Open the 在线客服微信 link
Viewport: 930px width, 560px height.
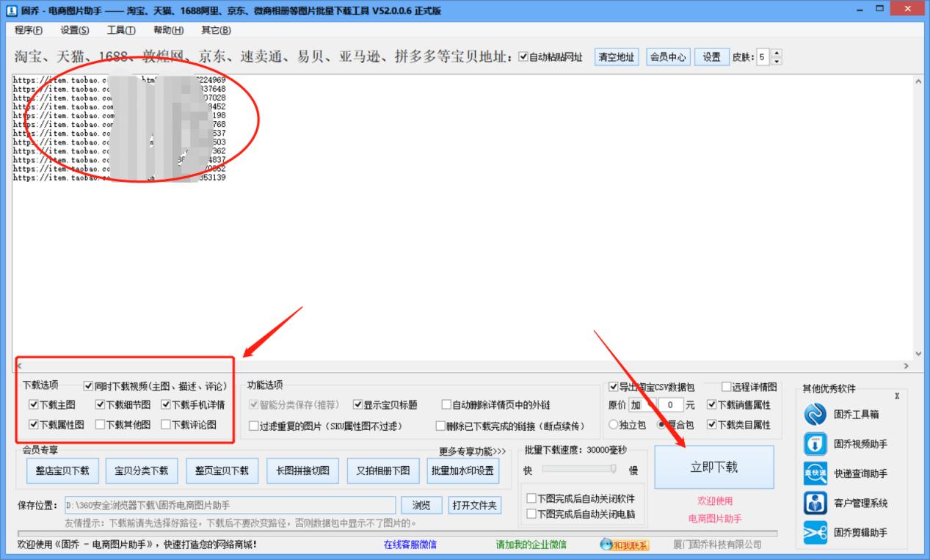tap(410, 545)
